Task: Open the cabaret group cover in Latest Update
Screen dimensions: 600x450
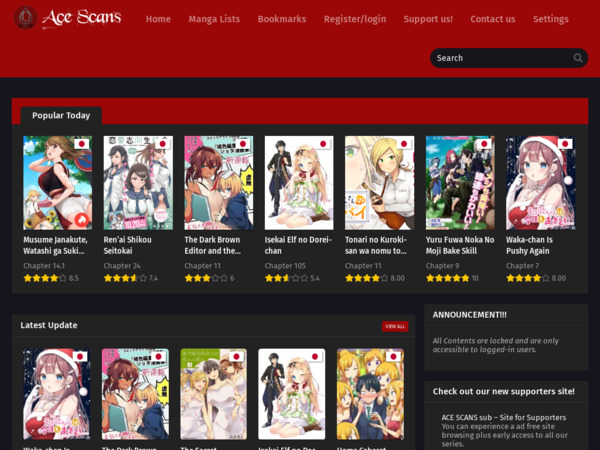Action: [370, 394]
